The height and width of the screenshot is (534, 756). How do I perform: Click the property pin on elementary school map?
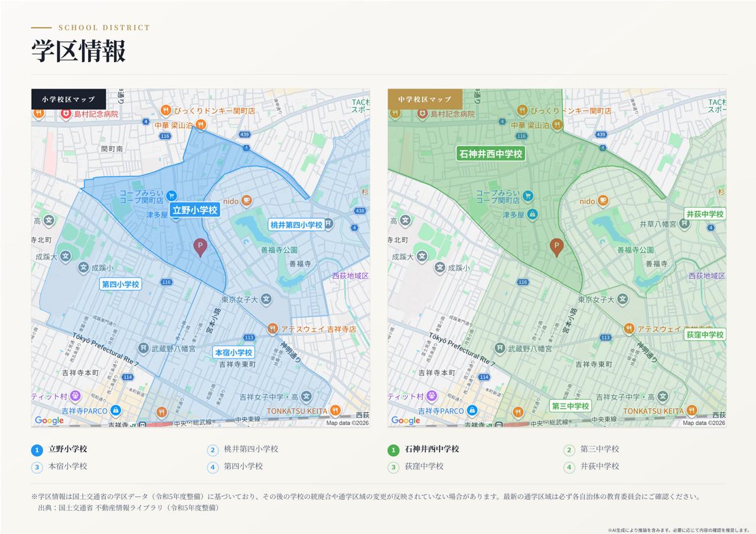coord(200,248)
